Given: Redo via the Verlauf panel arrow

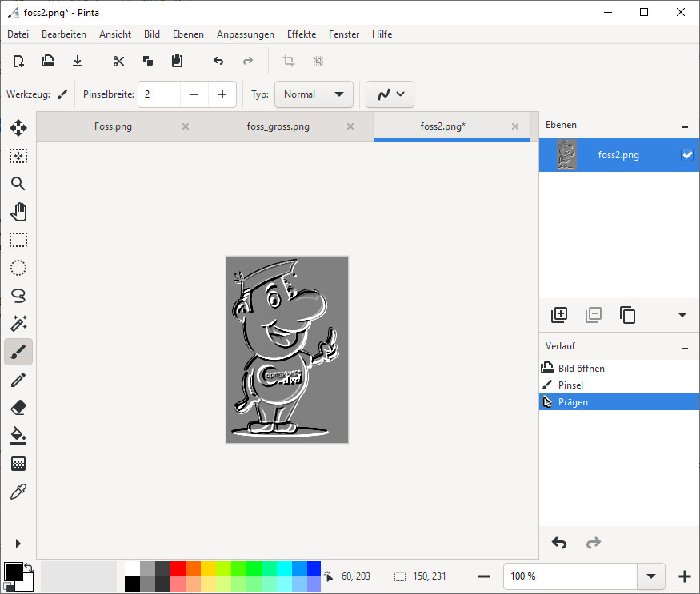Looking at the screenshot, I should click(594, 543).
